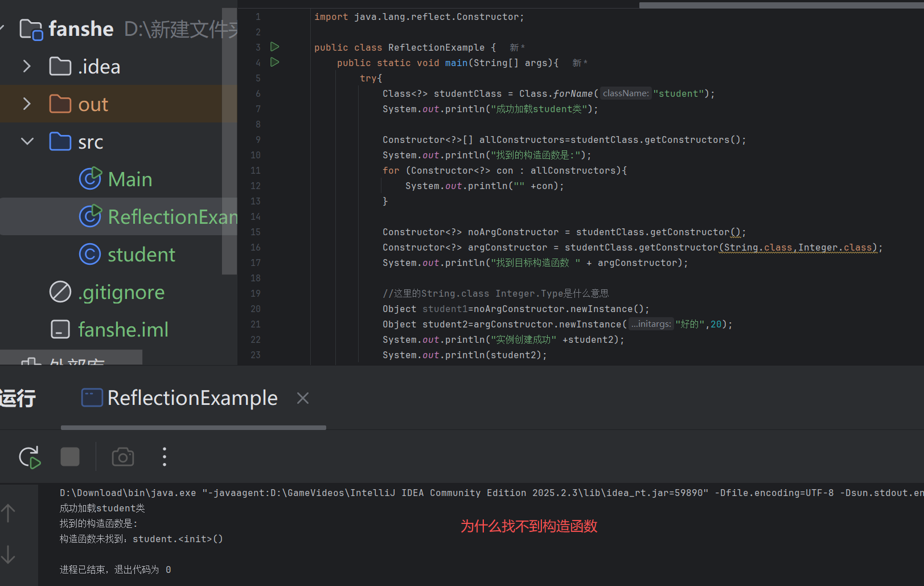Select the src folder in project tree

[91, 142]
